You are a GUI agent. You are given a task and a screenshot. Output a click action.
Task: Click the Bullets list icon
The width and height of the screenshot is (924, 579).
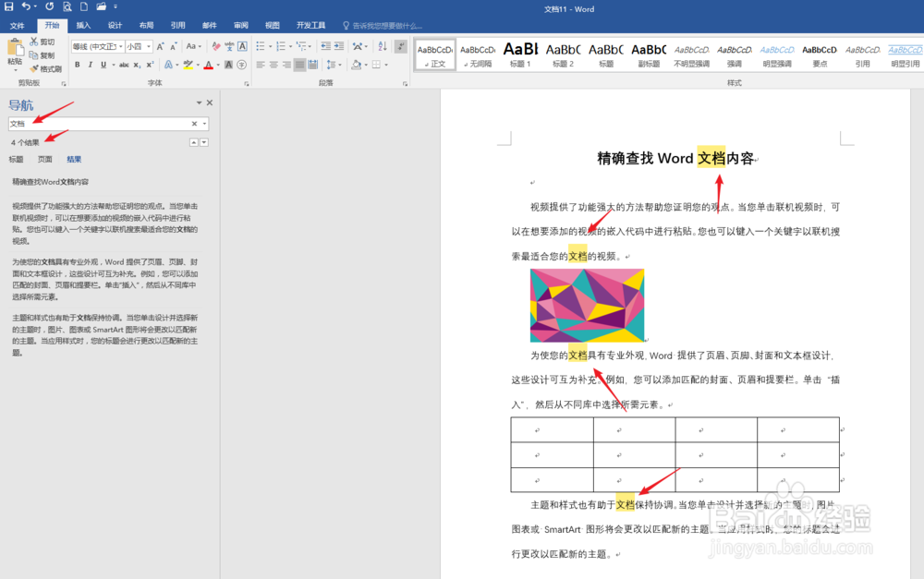261,46
